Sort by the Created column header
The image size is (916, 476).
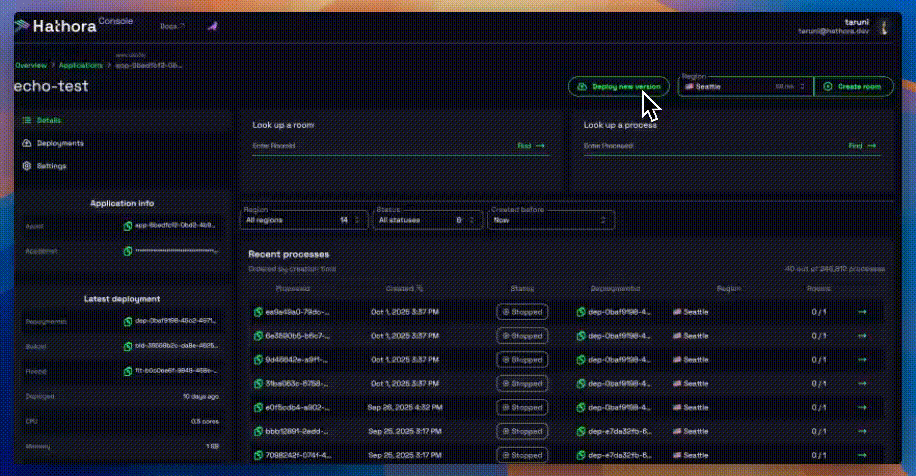pos(404,289)
